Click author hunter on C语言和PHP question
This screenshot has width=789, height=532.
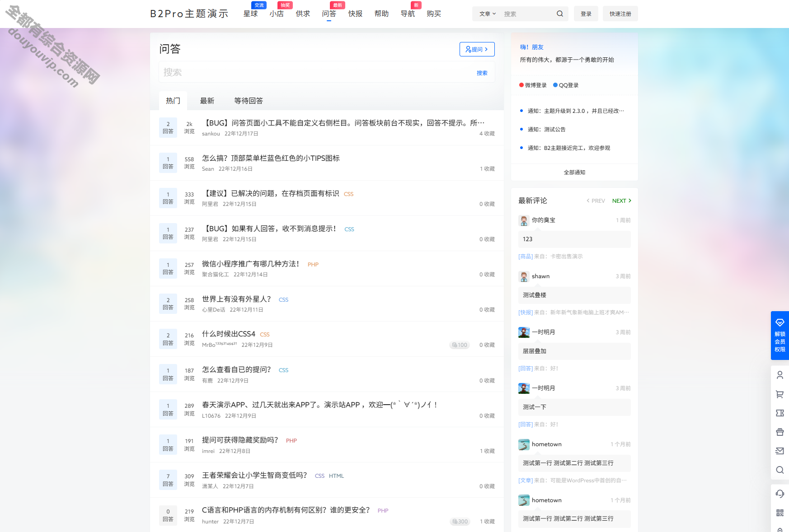[x=210, y=522]
